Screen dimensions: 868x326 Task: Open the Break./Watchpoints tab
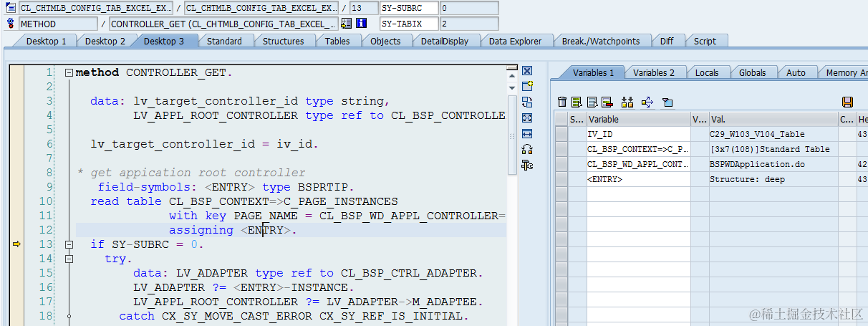click(600, 41)
